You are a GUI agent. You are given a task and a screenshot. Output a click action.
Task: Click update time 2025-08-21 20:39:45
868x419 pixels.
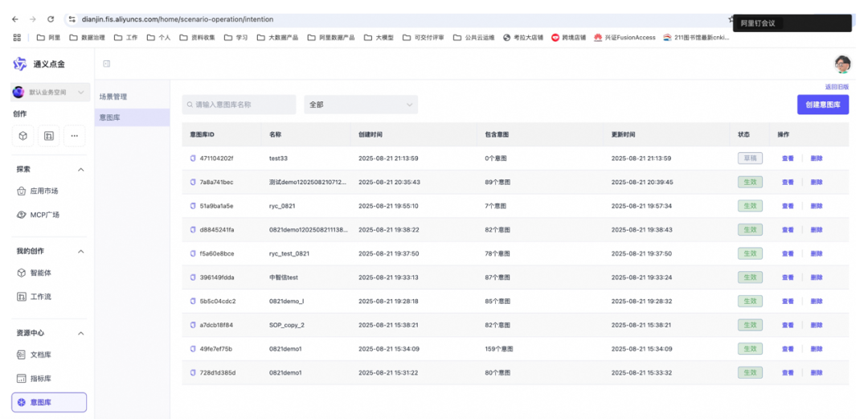[641, 183]
